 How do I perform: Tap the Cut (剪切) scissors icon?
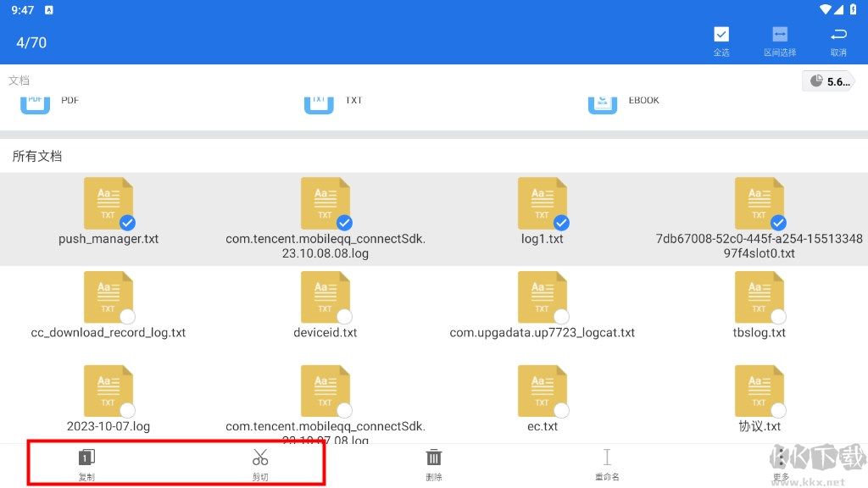[260, 458]
